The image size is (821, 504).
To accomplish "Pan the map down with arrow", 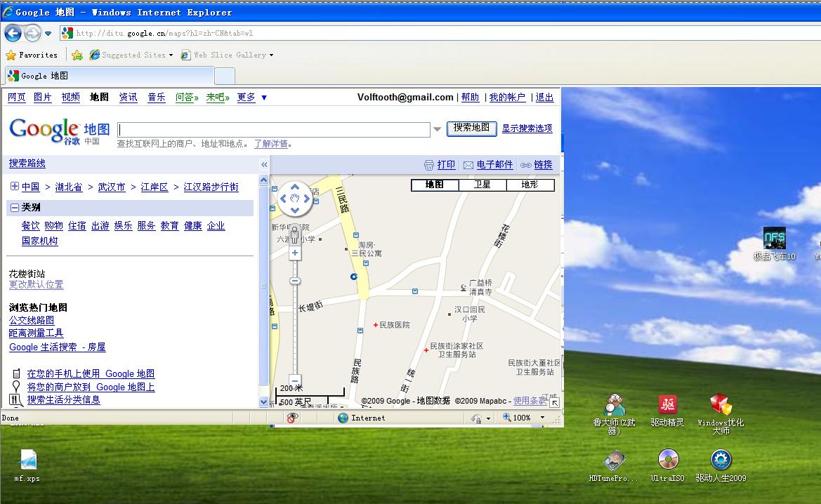I will (295, 210).
